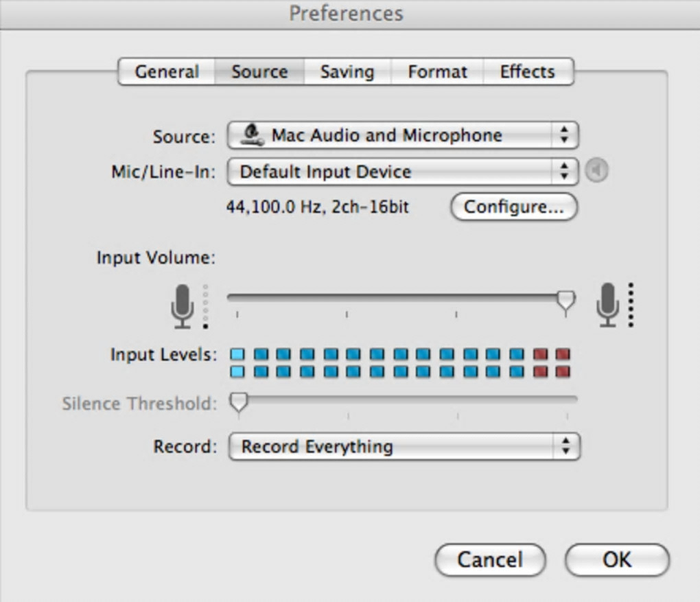
Task: Confirm preferences with the OK button
Action: pos(616,559)
